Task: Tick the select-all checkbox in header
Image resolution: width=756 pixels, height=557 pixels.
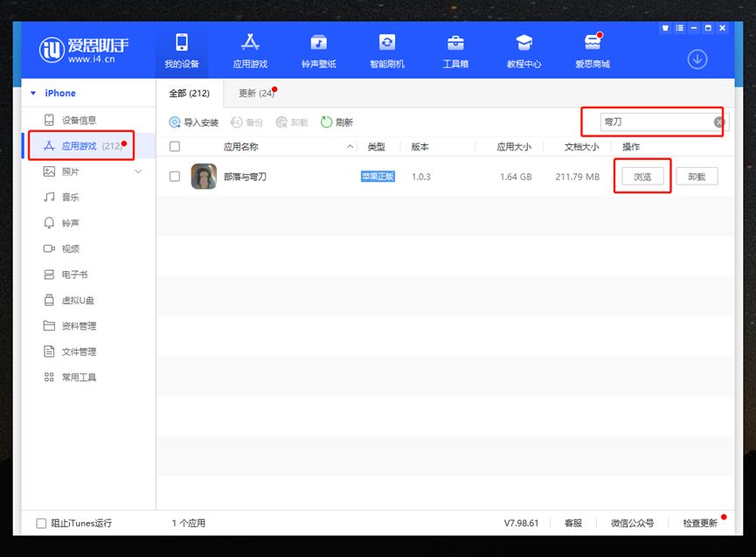Action: tap(175, 147)
